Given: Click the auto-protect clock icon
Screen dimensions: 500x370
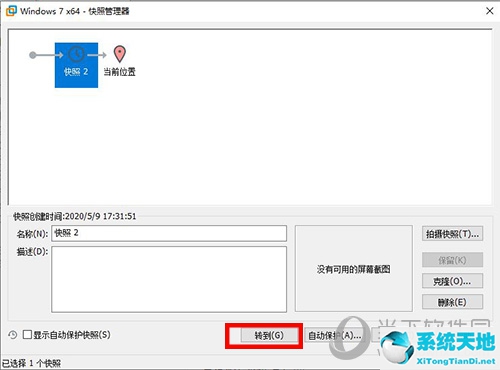Looking at the screenshot, I should click(x=13, y=335).
